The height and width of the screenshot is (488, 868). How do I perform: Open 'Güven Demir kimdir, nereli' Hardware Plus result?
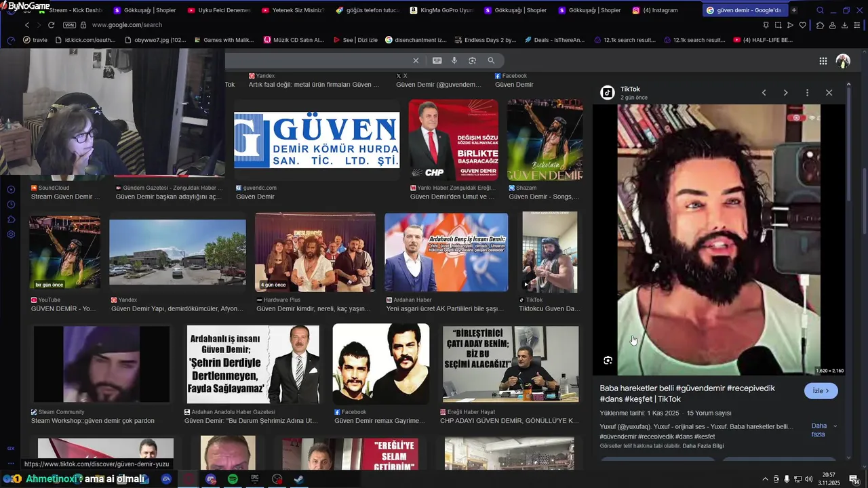coord(314,308)
